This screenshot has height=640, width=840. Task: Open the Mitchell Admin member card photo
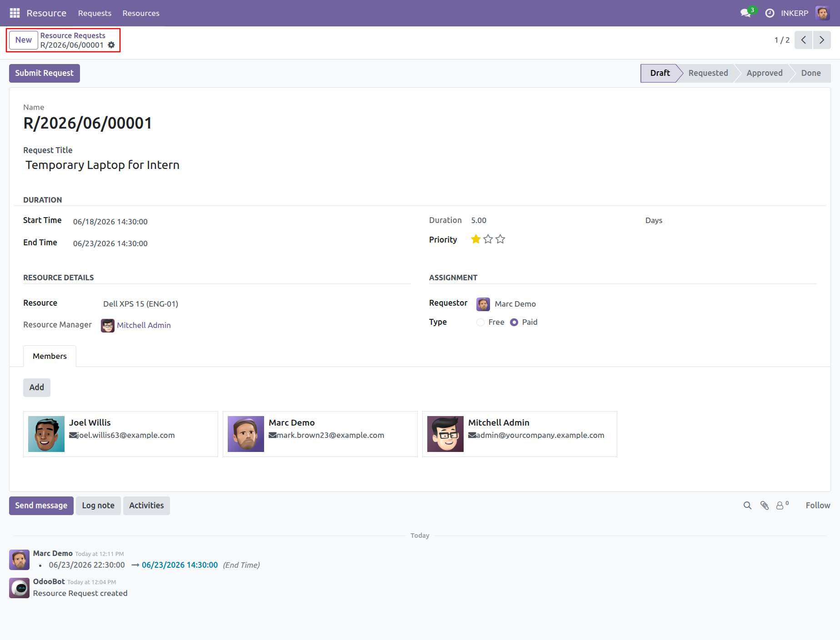[x=445, y=434]
